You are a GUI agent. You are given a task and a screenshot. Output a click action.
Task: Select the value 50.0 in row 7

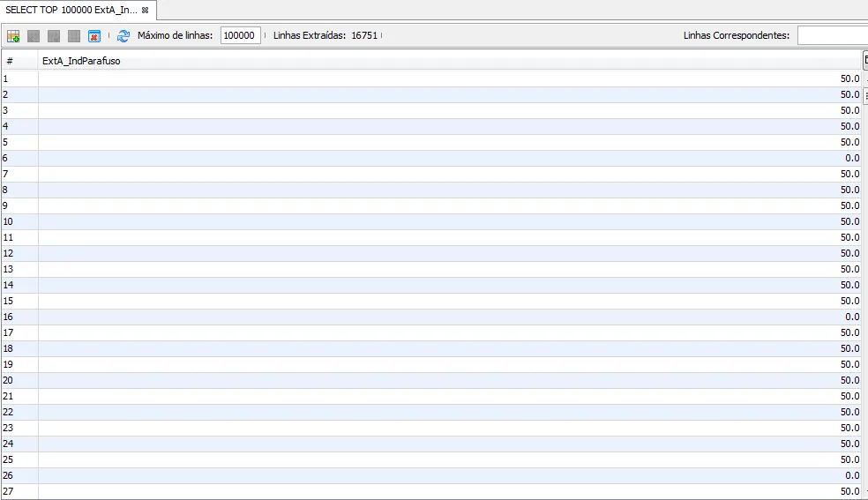849,174
